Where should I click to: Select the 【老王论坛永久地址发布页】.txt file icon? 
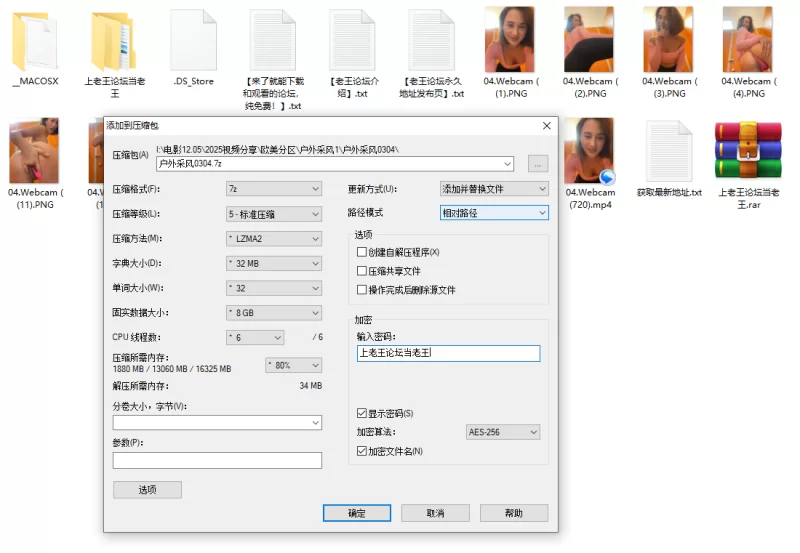pos(431,40)
